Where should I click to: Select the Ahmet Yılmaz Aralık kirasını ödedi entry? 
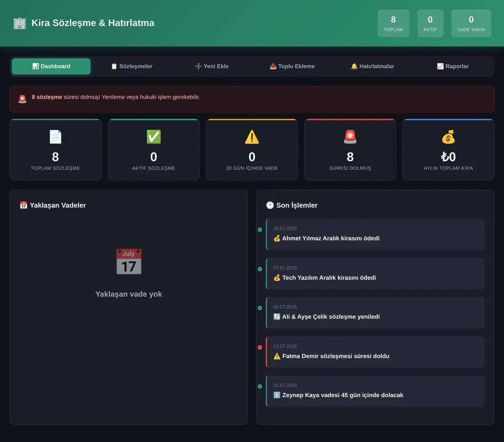[x=375, y=234]
